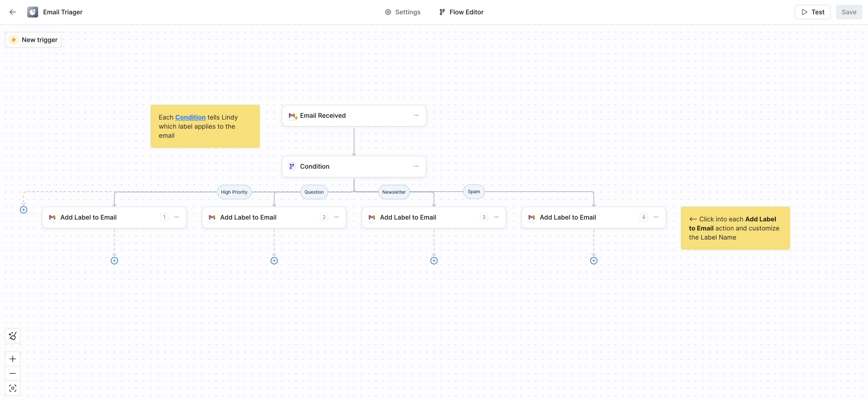Viewport: 868px width, 400px height.
Task: Open Condition node three-dot menu
Action: point(416,166)
